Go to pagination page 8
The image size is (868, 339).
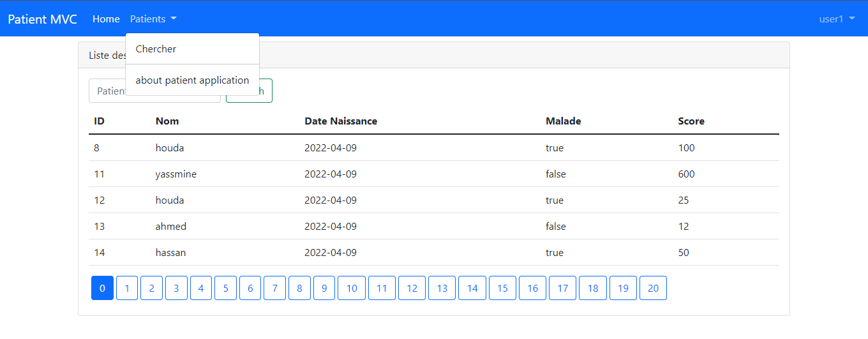pyautogui.click(x=299, y=289)
